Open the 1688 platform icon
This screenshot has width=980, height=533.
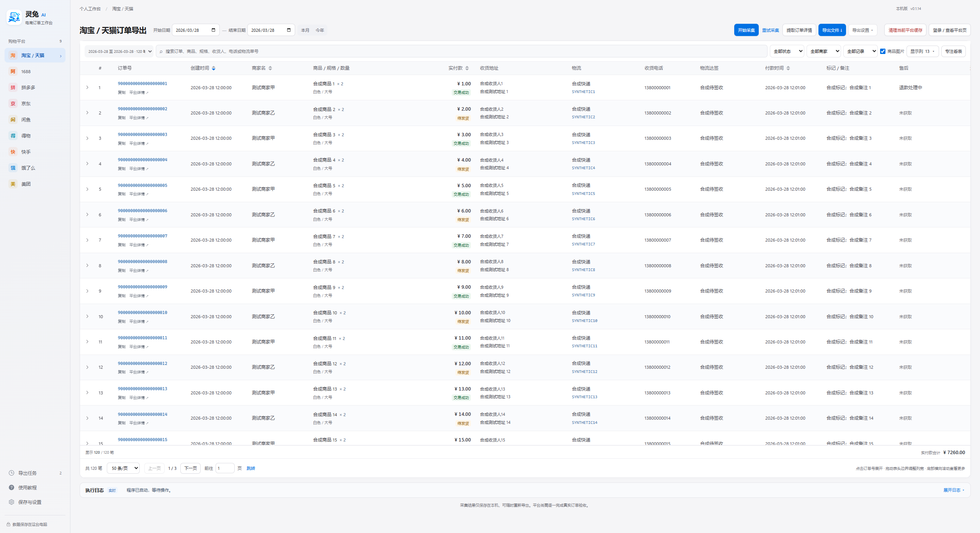[x=13, y=72]
